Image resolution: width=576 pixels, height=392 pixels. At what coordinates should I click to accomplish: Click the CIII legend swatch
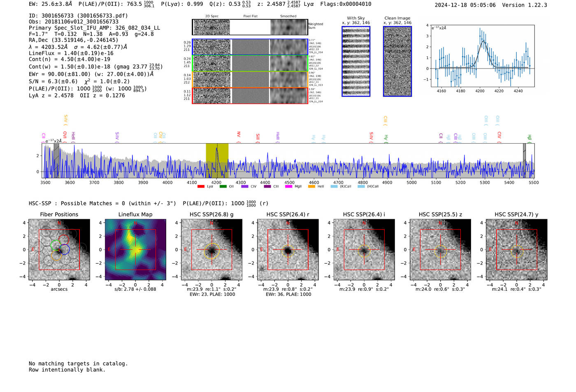pyautogui.click(x=267, y=187)
